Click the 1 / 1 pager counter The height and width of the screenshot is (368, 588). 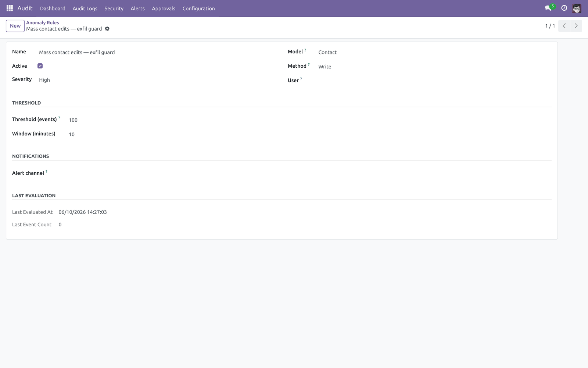[x=550, y=26]
